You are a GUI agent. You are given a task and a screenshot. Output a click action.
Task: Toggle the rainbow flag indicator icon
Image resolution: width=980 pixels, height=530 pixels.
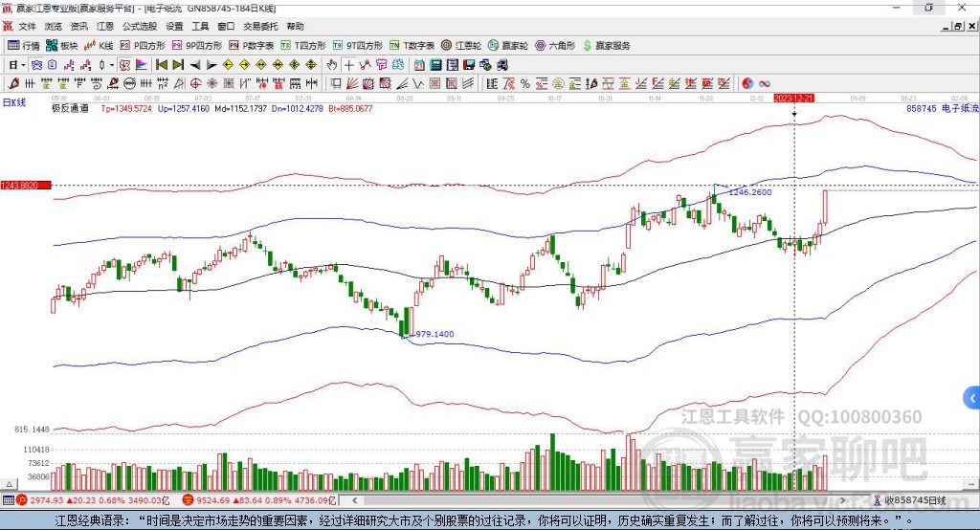142,65
